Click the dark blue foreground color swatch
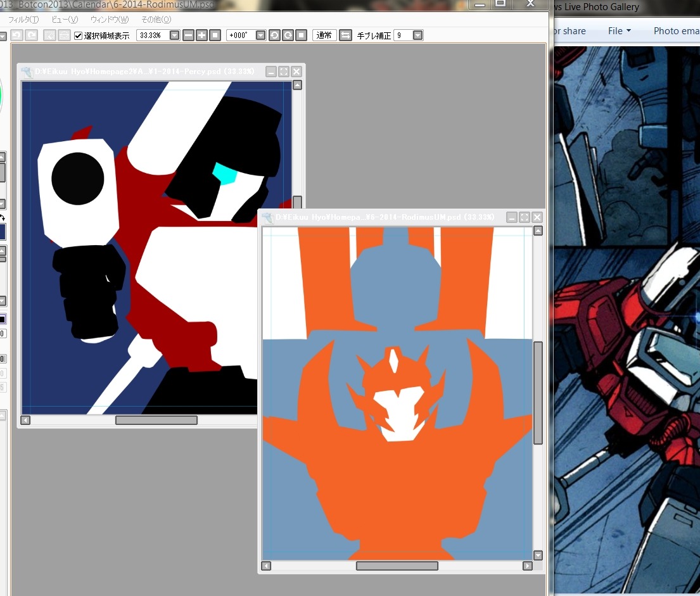This screenshot has height=596, width=700. 3,232
